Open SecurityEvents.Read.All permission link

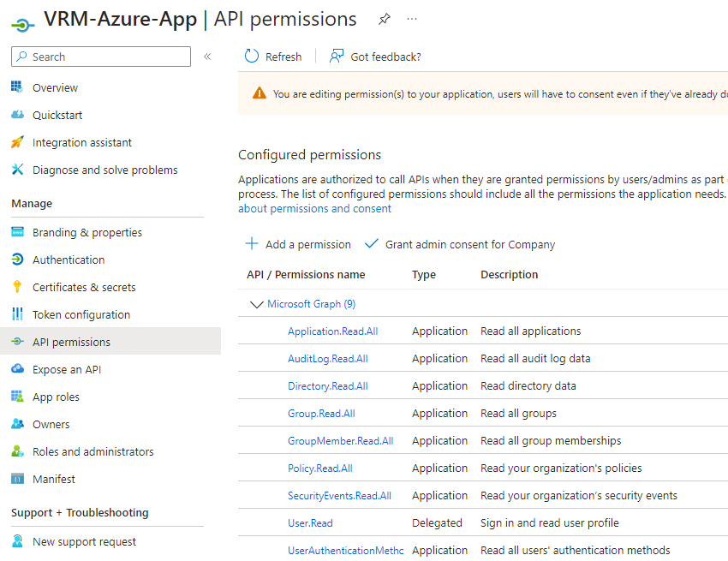(339, 496)
